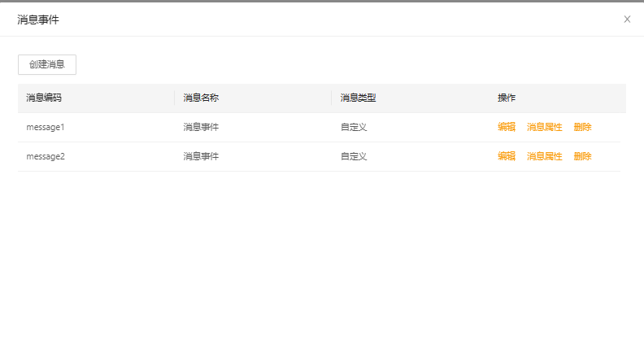Click the 操作 column header

tap(507, 98)
